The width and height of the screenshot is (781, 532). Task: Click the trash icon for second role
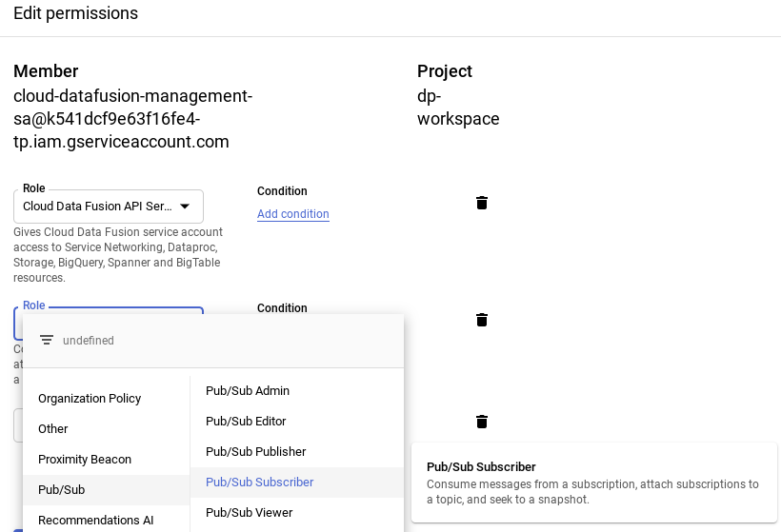point(482,320)
